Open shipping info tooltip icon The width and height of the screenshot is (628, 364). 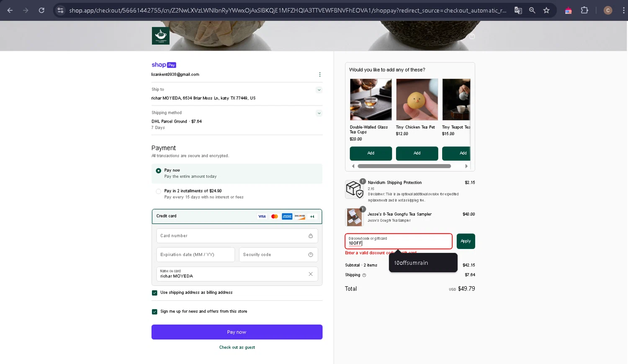(364, 275)
